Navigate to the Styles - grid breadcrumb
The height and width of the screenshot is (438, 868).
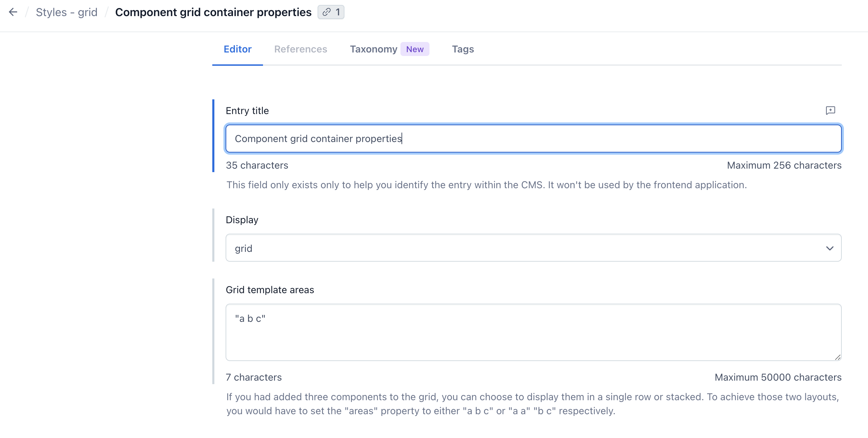[x=66, y=12]
